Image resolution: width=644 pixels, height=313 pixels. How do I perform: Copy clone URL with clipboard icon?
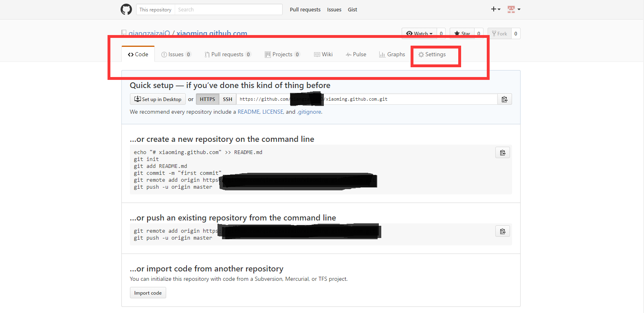coord(504,99)
